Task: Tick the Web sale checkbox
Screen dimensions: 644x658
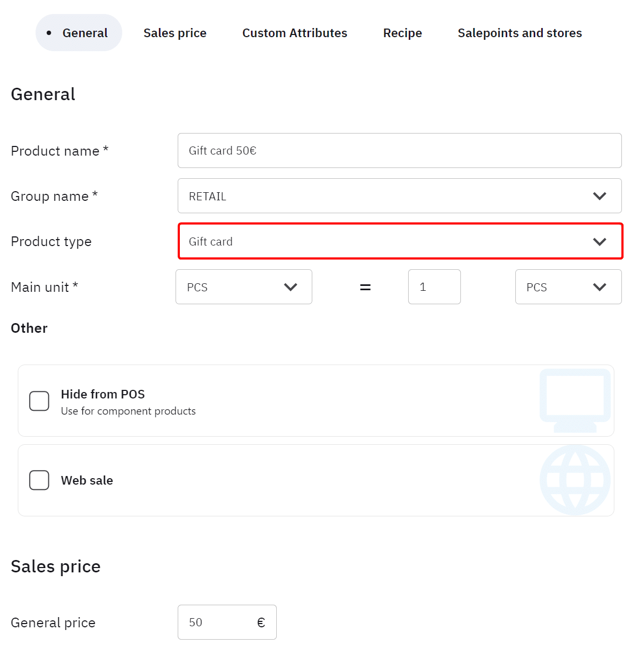Action: pos(39,480)
